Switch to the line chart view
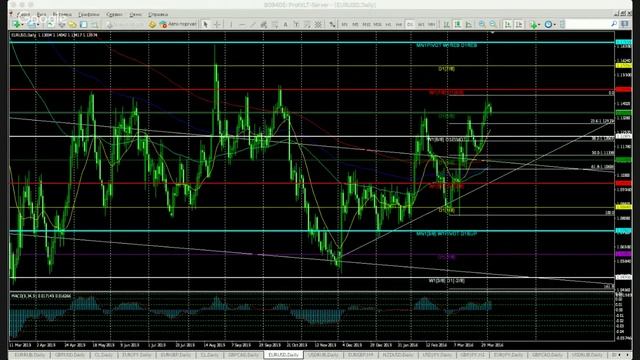The height and width of the screenshot is (360, 640). [469, 24]
